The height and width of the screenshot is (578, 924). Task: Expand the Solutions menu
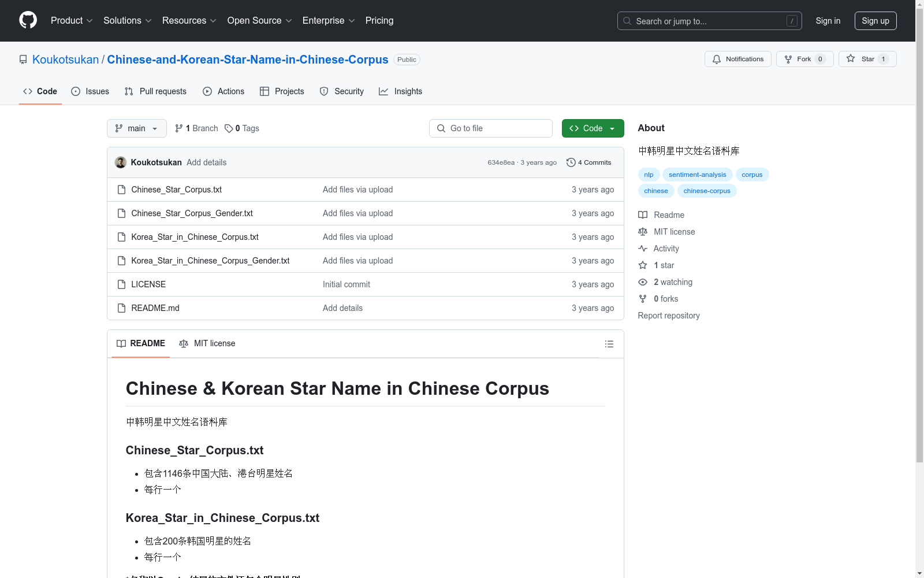click(128, 20)
